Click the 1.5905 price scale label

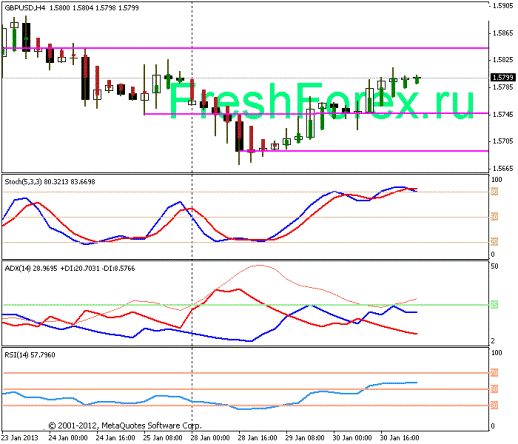(x=503, y=6)
